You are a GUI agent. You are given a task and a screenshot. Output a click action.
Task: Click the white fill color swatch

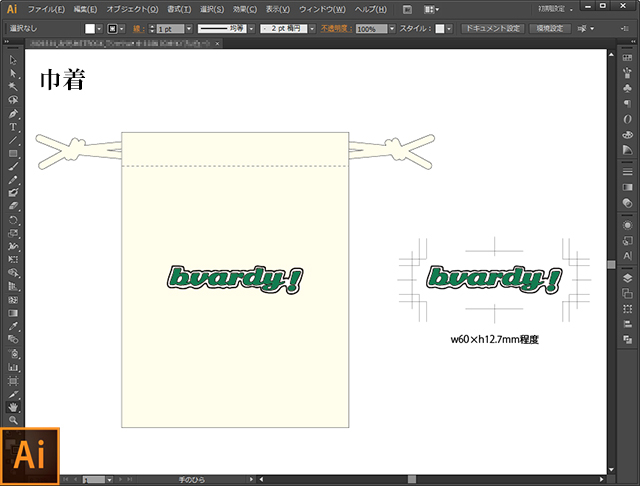pyautogui.click(x=90, y=29)
